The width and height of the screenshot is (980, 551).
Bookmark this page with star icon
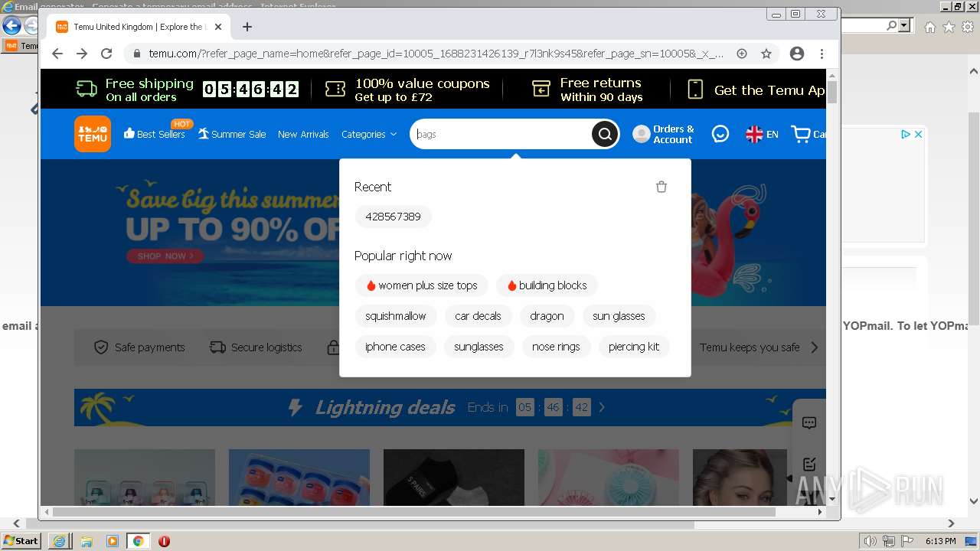(x=766, y=54)
